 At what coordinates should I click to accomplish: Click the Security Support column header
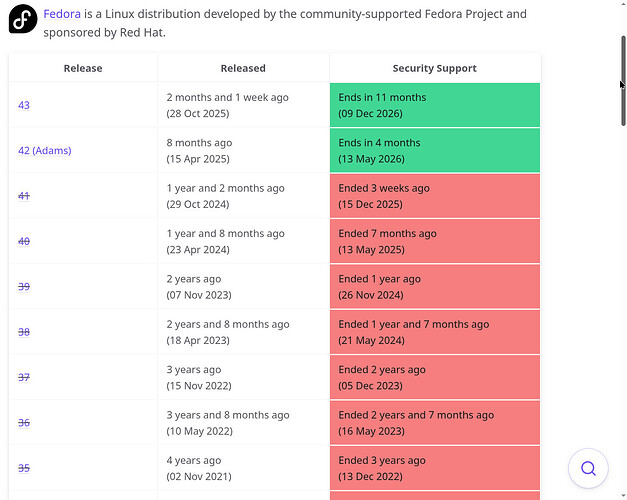tap(434, 68)
